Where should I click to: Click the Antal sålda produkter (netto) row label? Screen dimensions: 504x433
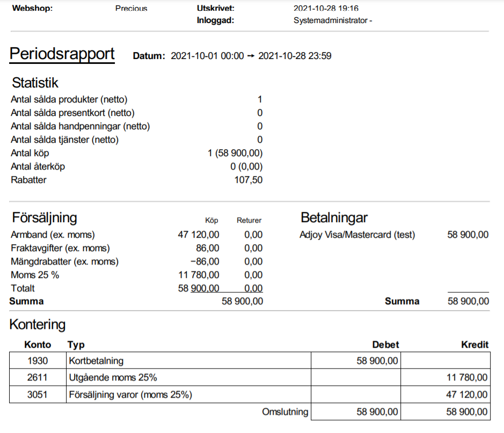(69, 100)
